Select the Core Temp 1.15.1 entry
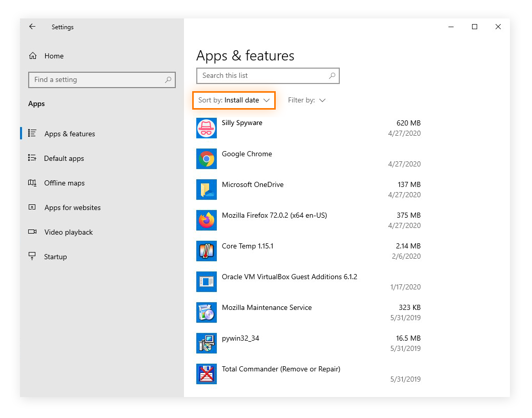This screenshot has height=418, width=532. (x=248, y=246)
